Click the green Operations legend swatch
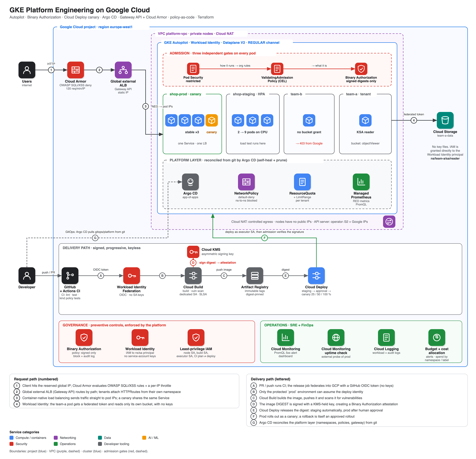 [x=56, y=444]
